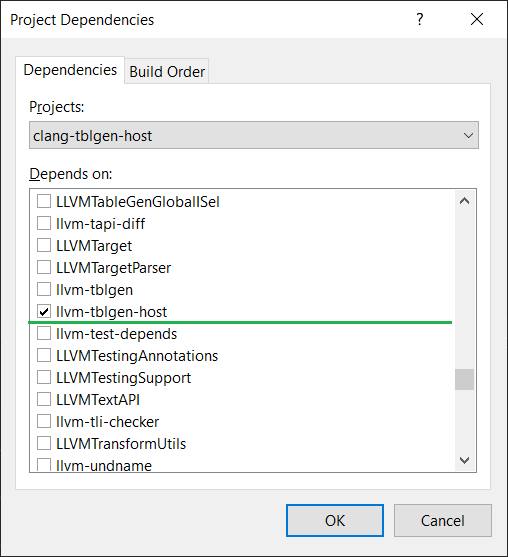The height and width of the screenshot is (557, 508).
Task: Select the llvm-tapi-diff list entry text
Action: coord(101,224)
